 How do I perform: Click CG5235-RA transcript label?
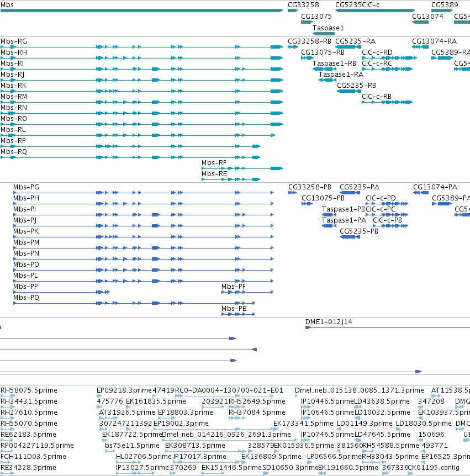tap(355, 41)
